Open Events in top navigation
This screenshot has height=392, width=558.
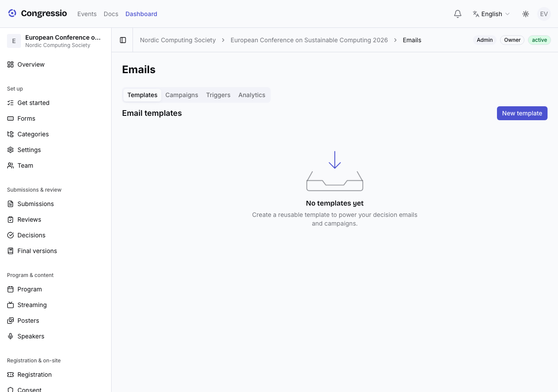(x=87, y=14)
